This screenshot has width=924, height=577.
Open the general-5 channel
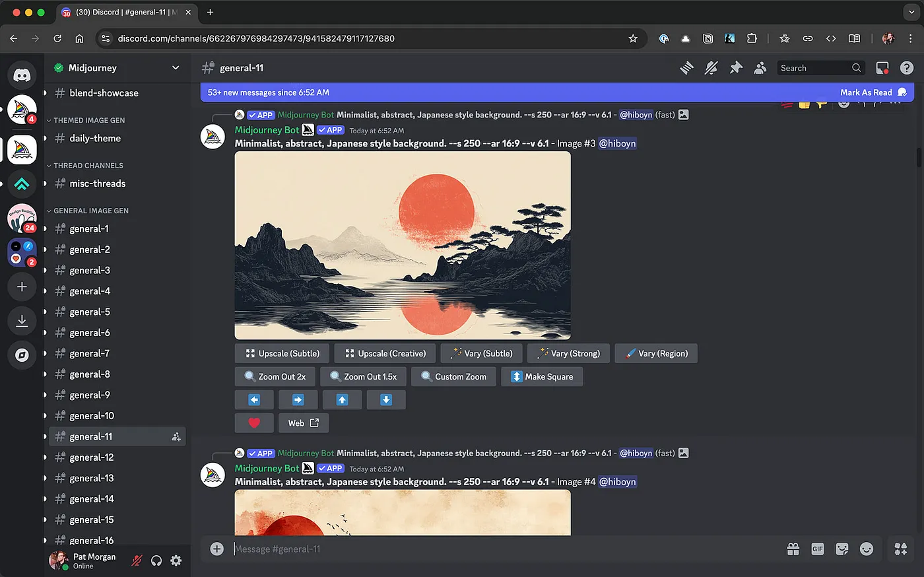(90, 312)
